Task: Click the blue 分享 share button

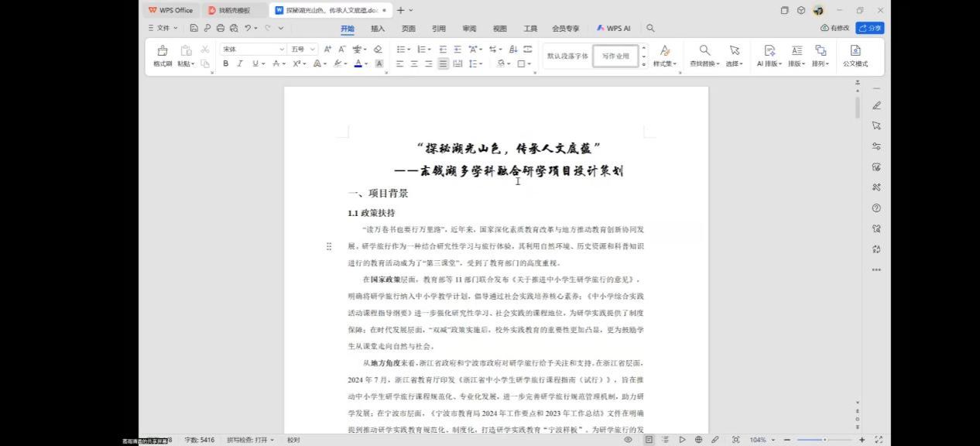Action: 870,28
